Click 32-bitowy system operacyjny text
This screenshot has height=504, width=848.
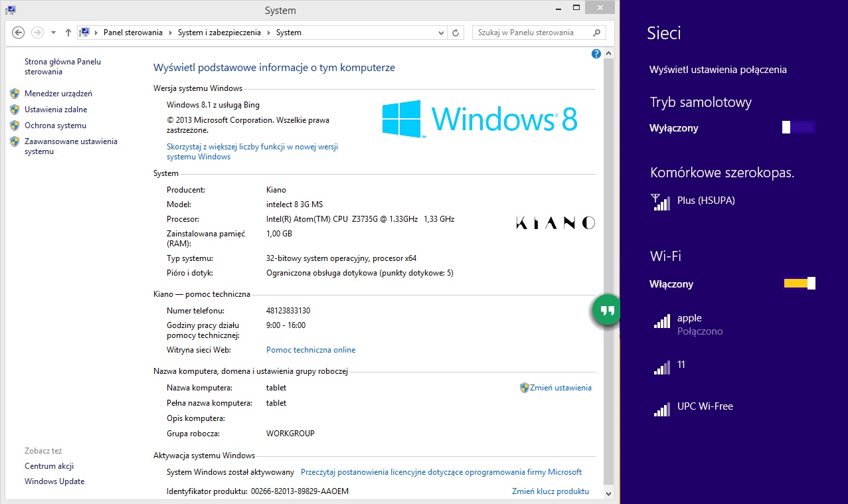(x=341, y=258)
